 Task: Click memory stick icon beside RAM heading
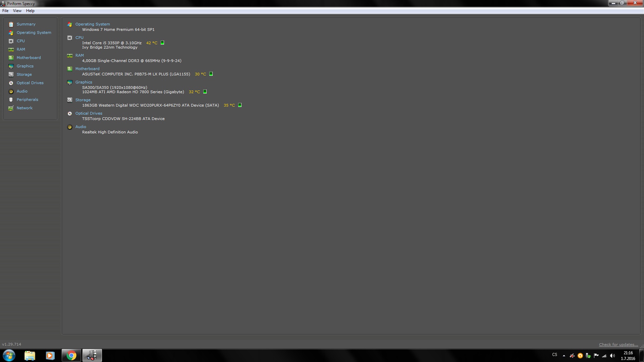(x=70, y=55)
